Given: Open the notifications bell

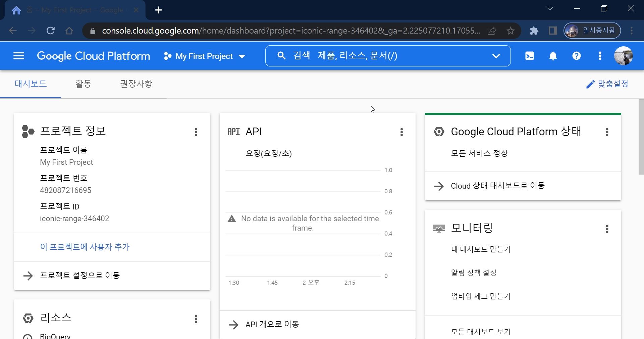Looking at the screenshot, I should pyautogui.click(x=553, y=56).
